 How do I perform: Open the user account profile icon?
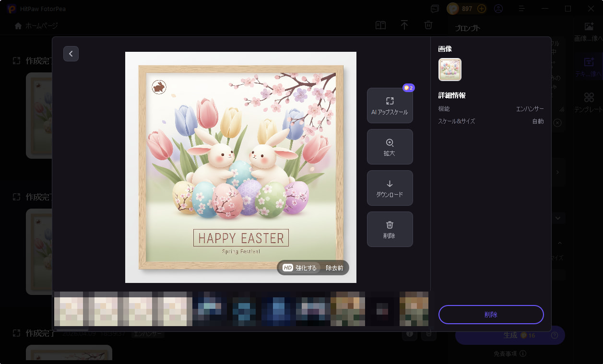tap(498, 9)
